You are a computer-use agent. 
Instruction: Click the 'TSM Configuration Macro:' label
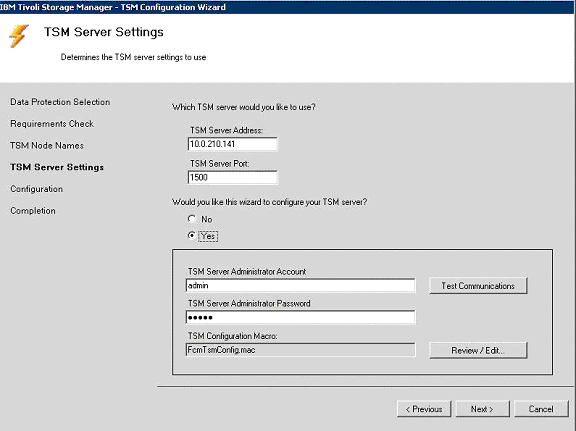click(233, 336)
